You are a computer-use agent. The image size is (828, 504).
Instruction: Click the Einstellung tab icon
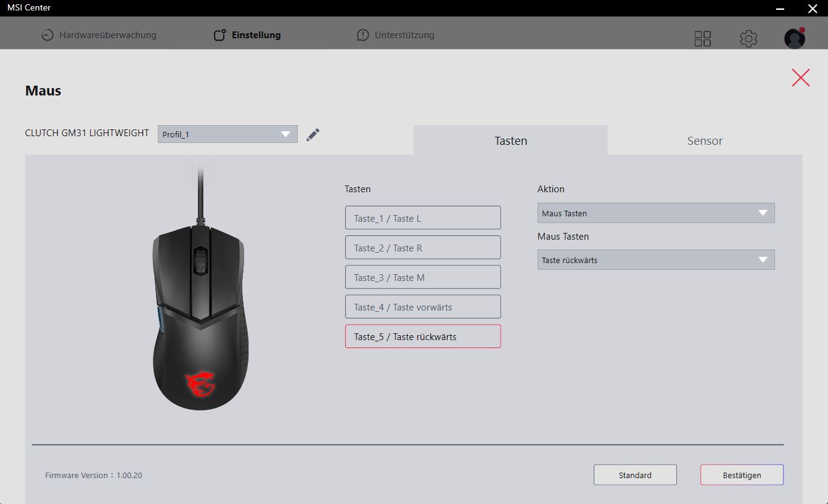pos(219,35)
